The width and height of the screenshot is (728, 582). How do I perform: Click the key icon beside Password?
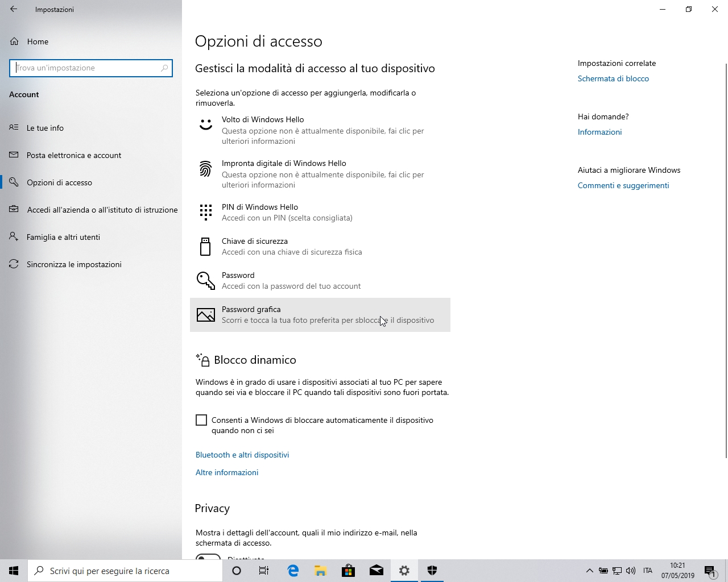coord(205,280)
